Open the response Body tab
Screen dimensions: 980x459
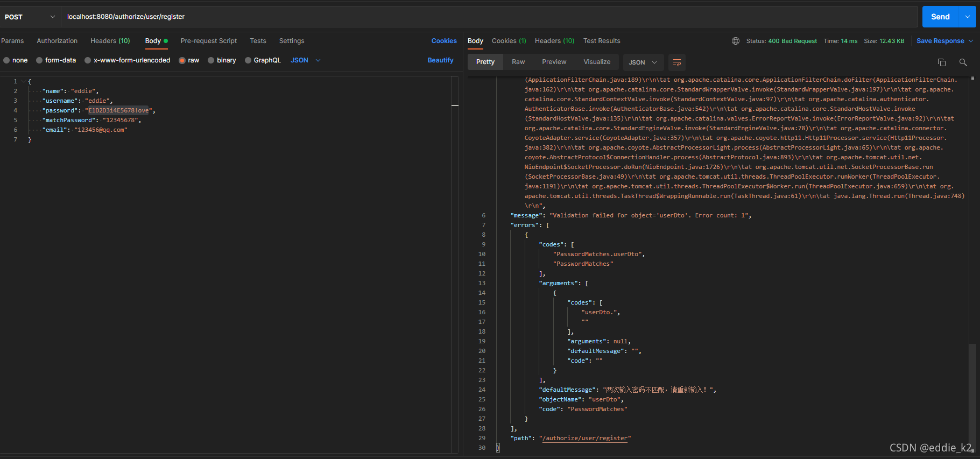coord(475,41)
